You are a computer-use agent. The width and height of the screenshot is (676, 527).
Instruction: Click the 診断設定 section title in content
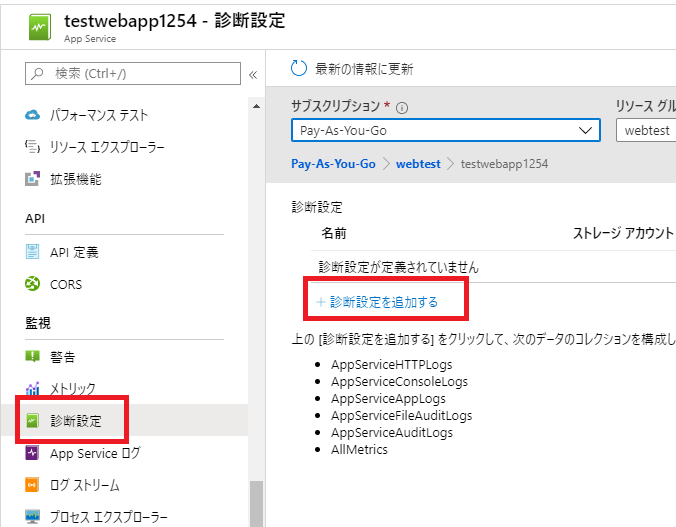pos(317,207)
